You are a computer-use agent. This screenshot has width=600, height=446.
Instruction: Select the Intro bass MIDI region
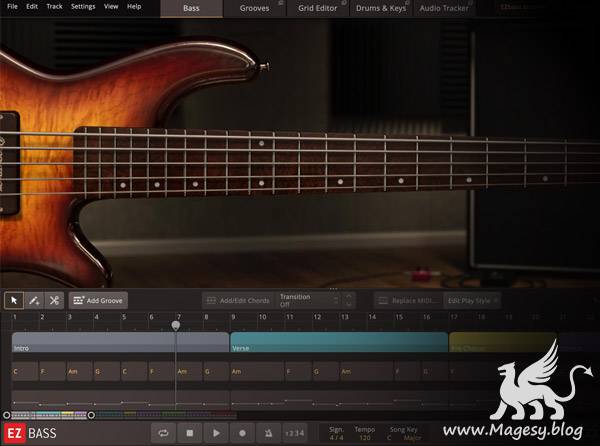(x=120, y=400)
